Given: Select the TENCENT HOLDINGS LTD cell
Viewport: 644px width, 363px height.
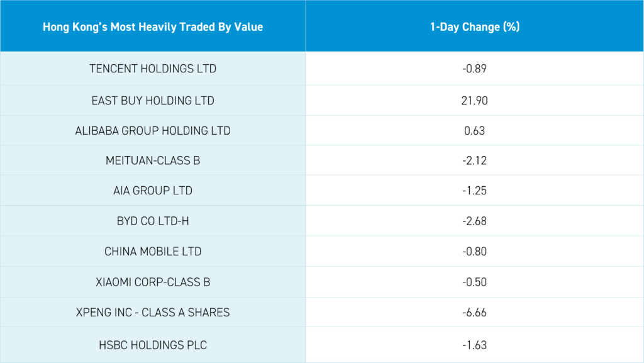Looking at the screenshot, I should coord(153,69).
